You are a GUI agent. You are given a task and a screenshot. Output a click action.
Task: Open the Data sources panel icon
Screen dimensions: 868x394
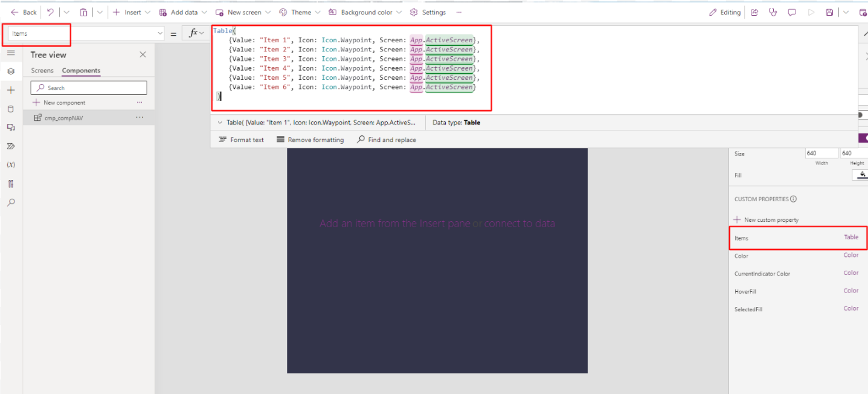[x=11, y=109]
